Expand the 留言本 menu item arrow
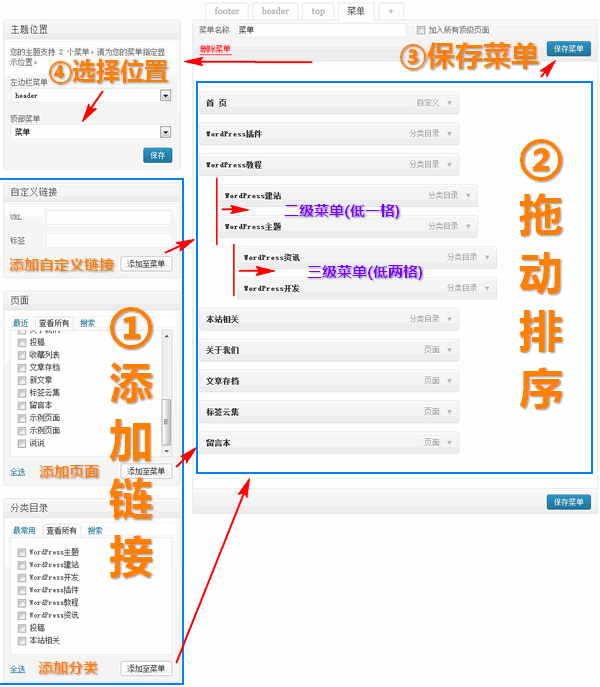 pyautogui.click(x=449, y=443)
